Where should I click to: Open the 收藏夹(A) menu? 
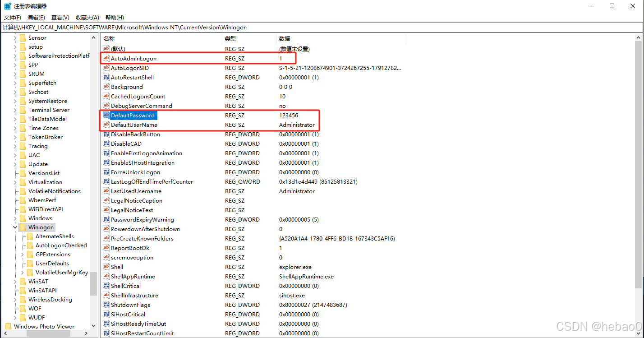point(87,17)
